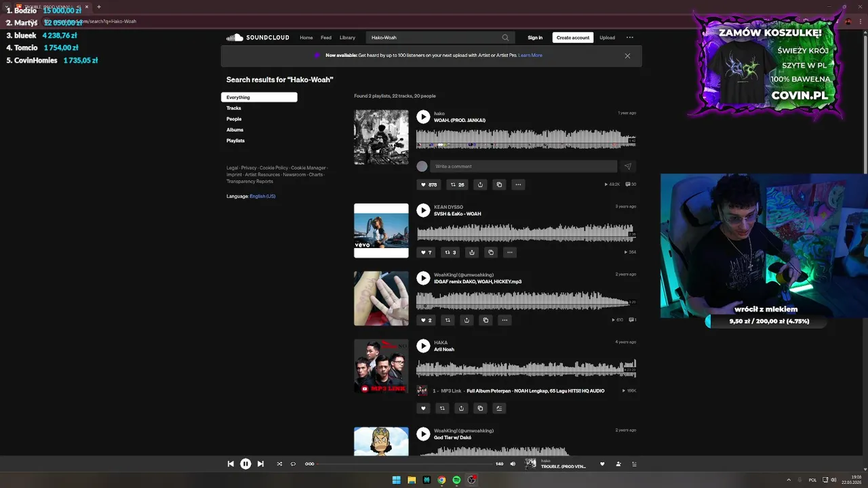The width and height of the screenshot is (868, 488).
Task: Like the currently playing TROUBLE track
Action: [x=602, y=464]
